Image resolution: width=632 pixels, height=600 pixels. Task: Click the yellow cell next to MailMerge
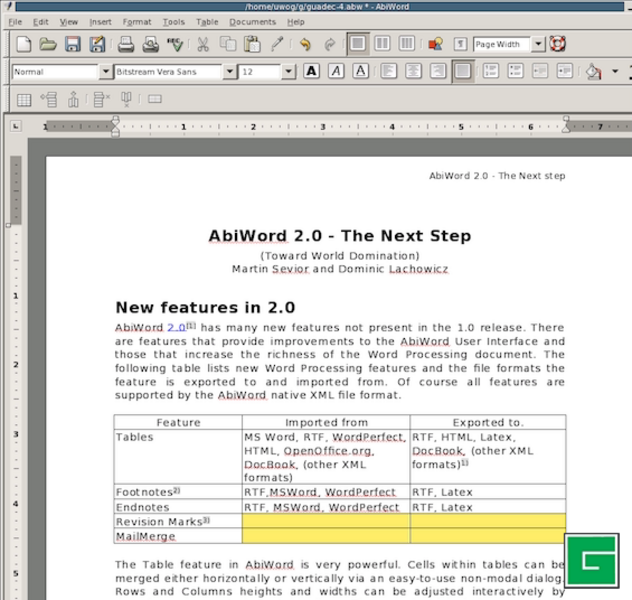coord(326,536)
